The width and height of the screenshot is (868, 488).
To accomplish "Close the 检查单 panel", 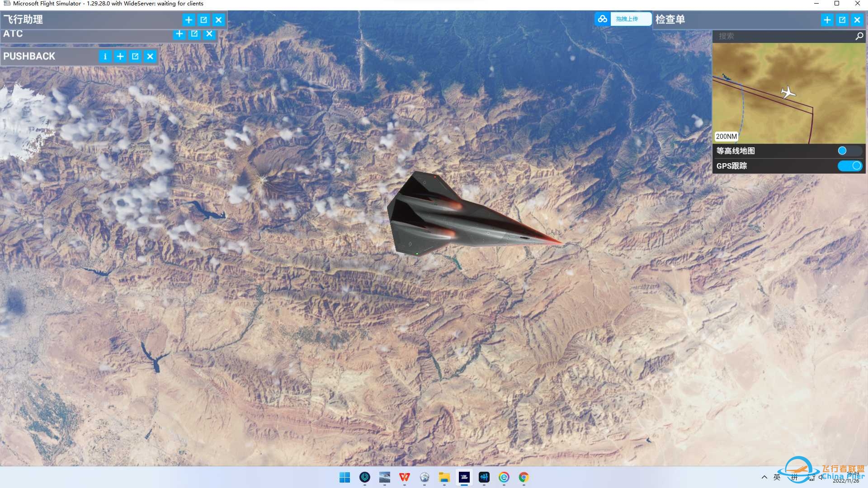I will tap(857, 20).
